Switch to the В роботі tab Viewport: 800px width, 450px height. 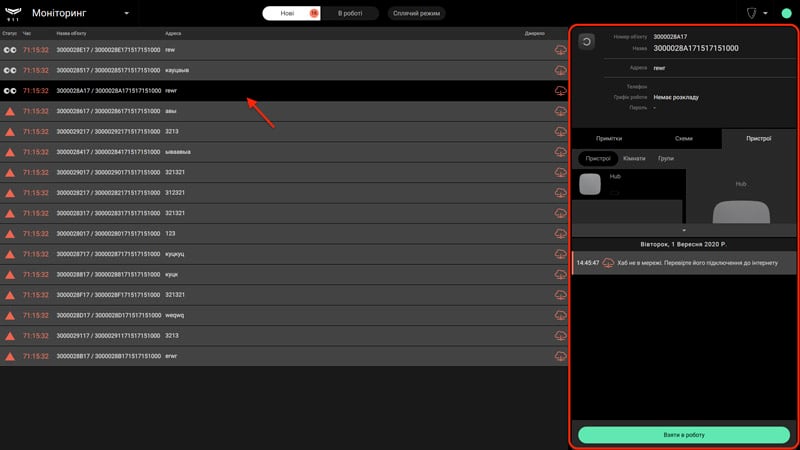[x=350, y=13]
